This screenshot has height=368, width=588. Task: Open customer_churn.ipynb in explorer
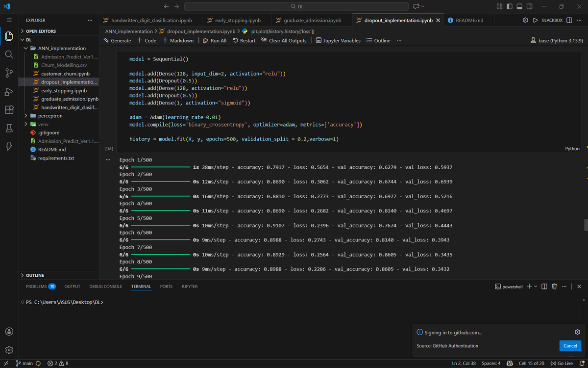(x=65, y=74)
